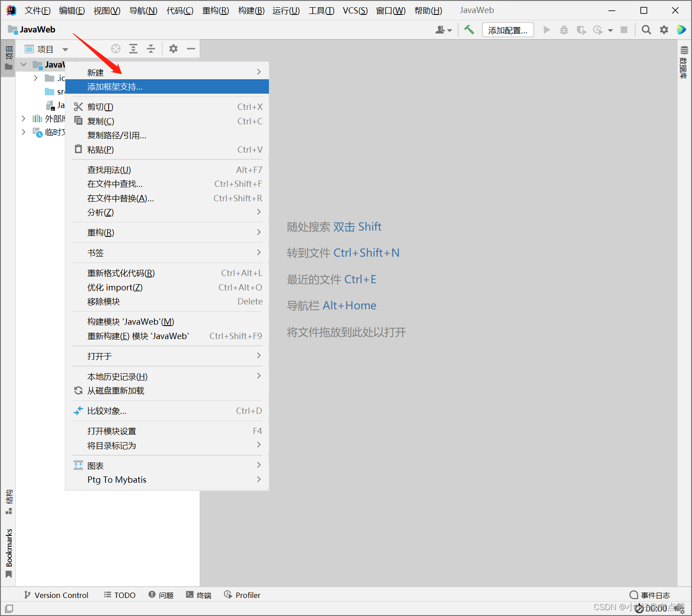Choose Compare With (比较对象)
This screenshot has height=616, width=692.
click(167, 411)
